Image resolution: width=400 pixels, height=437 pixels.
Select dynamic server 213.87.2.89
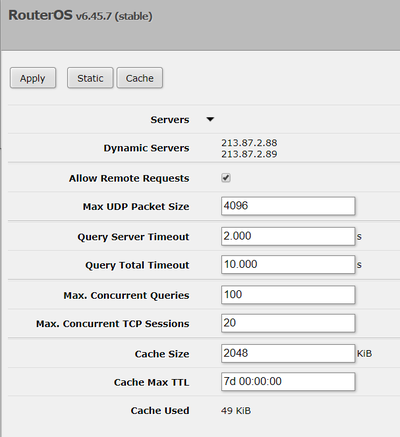coord(249,154)
